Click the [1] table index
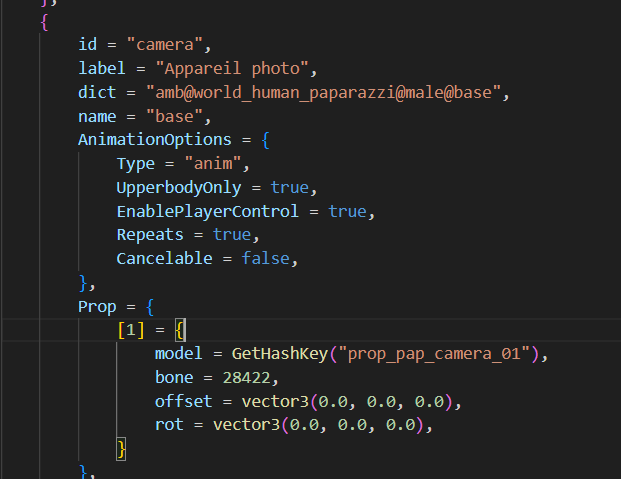Viewport: 621px width, 479px height. (x=131, y=331)
